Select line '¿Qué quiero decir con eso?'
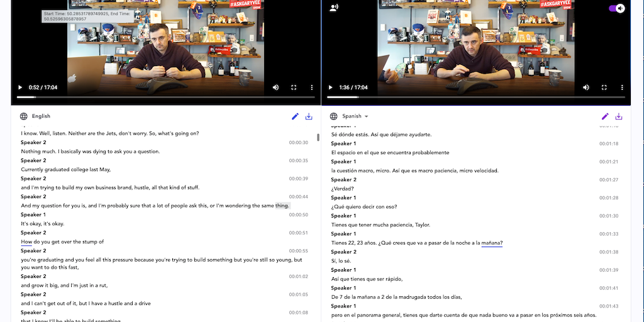Viewport: 644px width, 322px height. click(364, 206)
